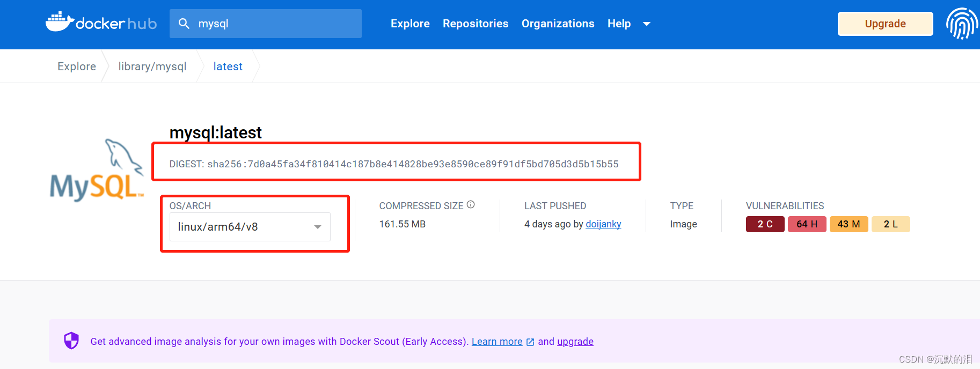Click the 43 M medium vulnerabilities badge
This screenshot has width=980, height=369.
point(849,224)
